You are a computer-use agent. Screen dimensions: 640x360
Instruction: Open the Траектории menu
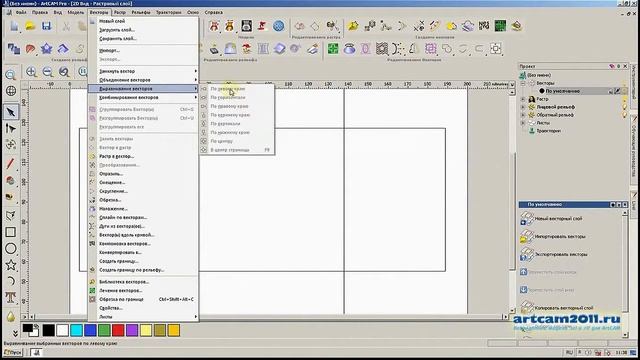[169, 12]
